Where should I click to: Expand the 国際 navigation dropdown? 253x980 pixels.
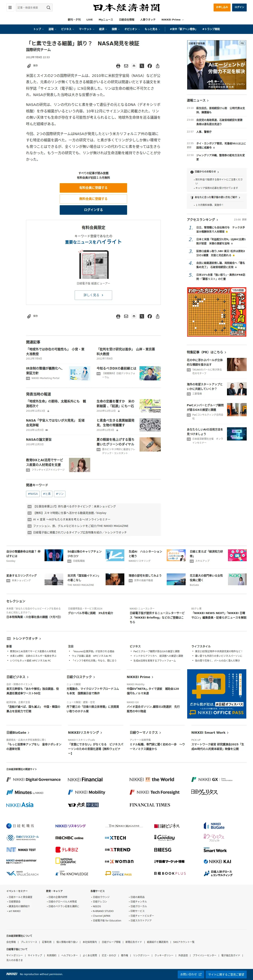115,29
